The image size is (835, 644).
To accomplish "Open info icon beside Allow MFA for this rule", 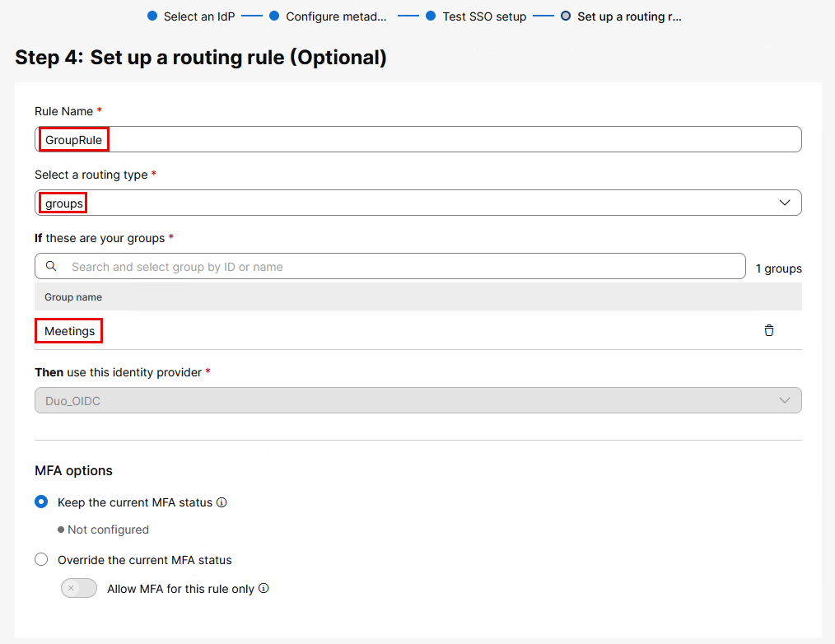I will tap(264, 589).
